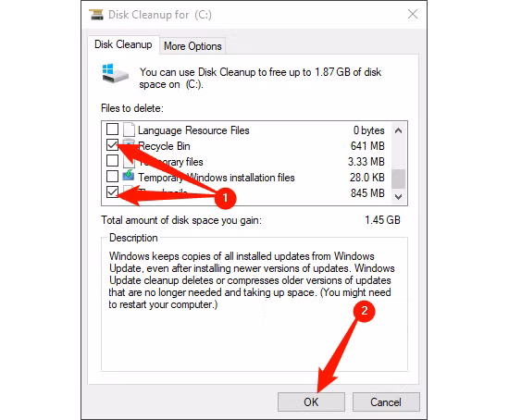Click the Language Resource Files page icon
509x420 pixels.
click(x=129, y=130)
